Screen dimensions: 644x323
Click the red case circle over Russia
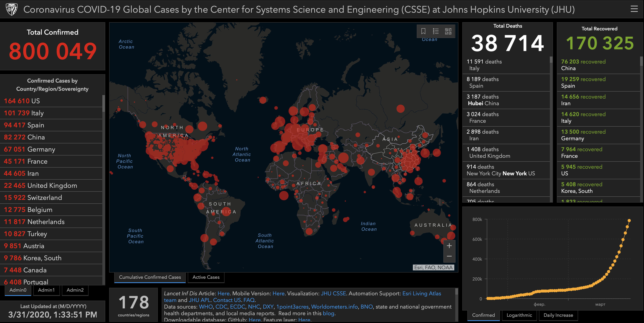pyautogui.click(x=400, y=109)
